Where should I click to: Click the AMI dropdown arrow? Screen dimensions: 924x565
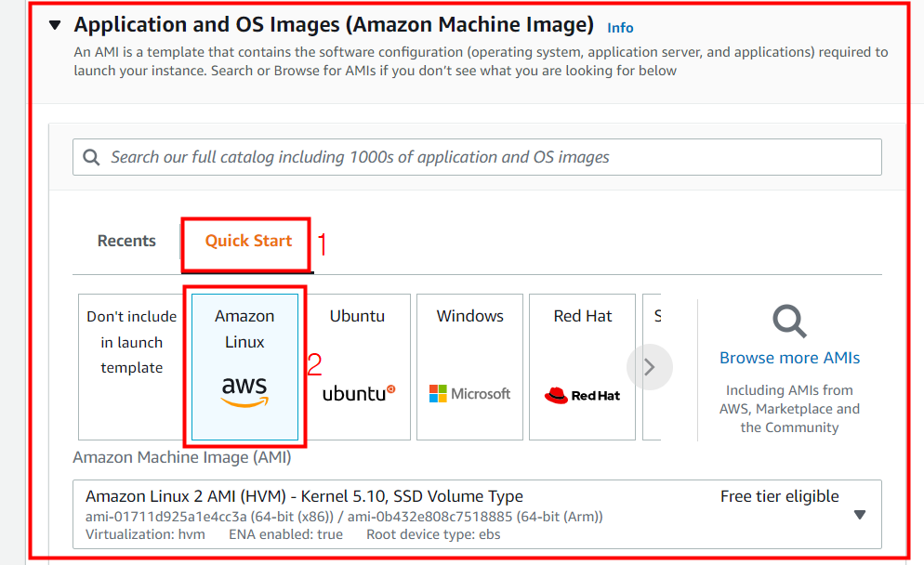point(860,515)
